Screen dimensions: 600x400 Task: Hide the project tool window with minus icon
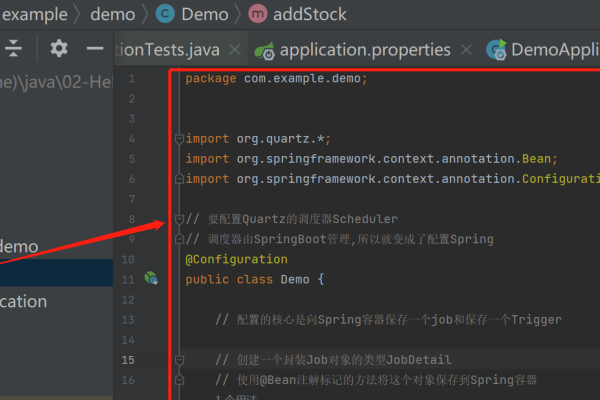click(95, 49)
